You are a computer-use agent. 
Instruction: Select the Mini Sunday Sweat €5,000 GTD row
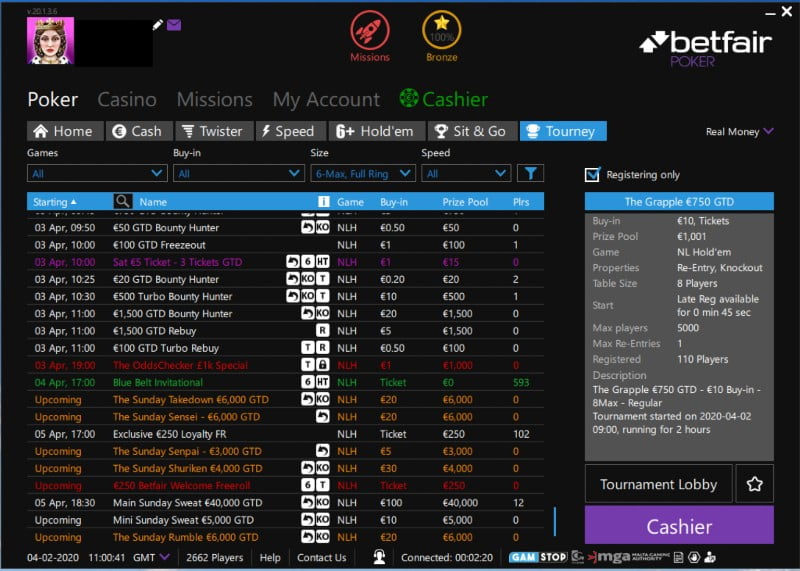pos(285,519)
